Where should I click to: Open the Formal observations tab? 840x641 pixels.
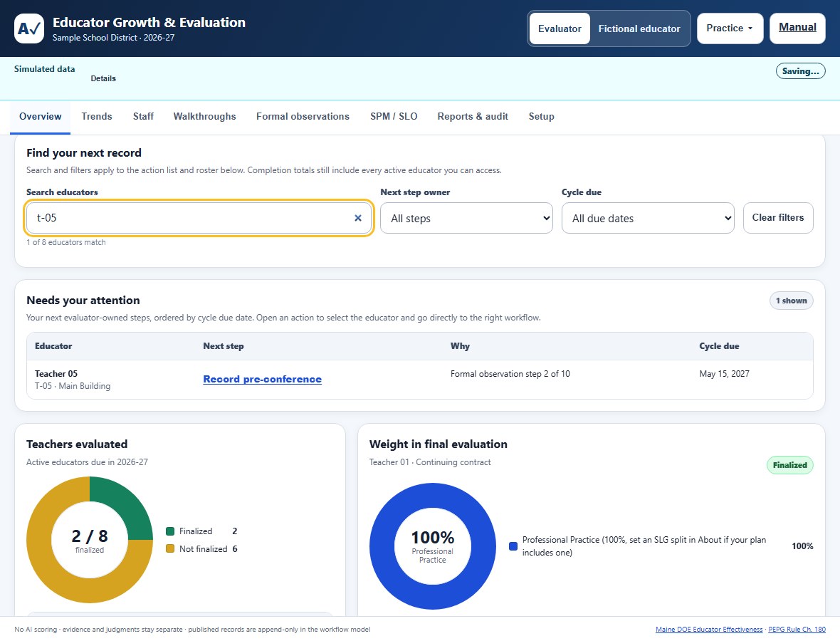coord(303,116)
